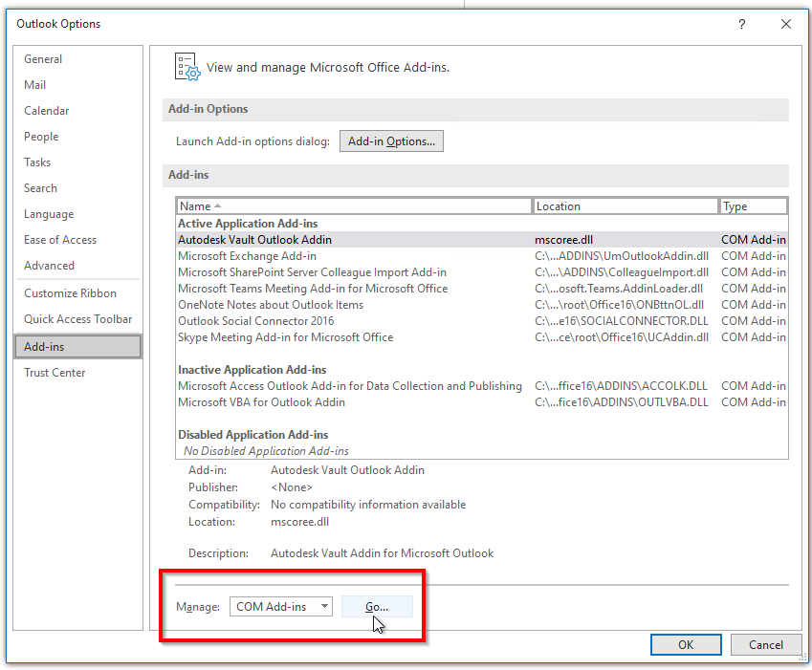The width and height of the screenshot is (812, 670).
Task: Select Microsoft Teams Meeting Add-in row
Action: coord(482,289)
